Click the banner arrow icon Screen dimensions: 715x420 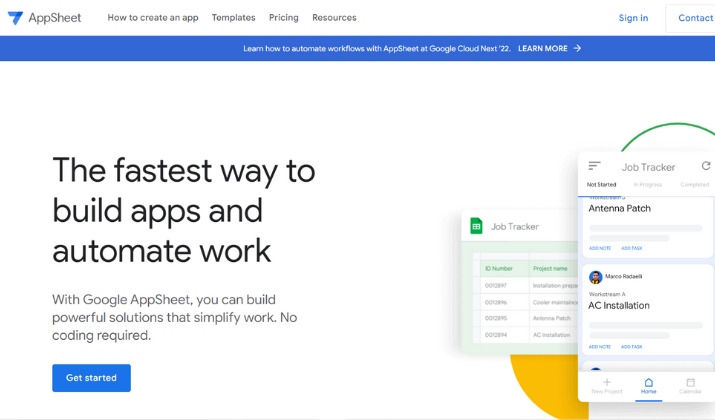pyautogui.click(x=577, y=48)
